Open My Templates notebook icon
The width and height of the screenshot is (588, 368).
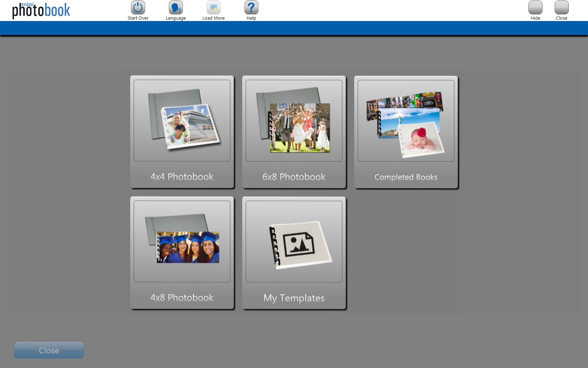[x=294, y=241]
